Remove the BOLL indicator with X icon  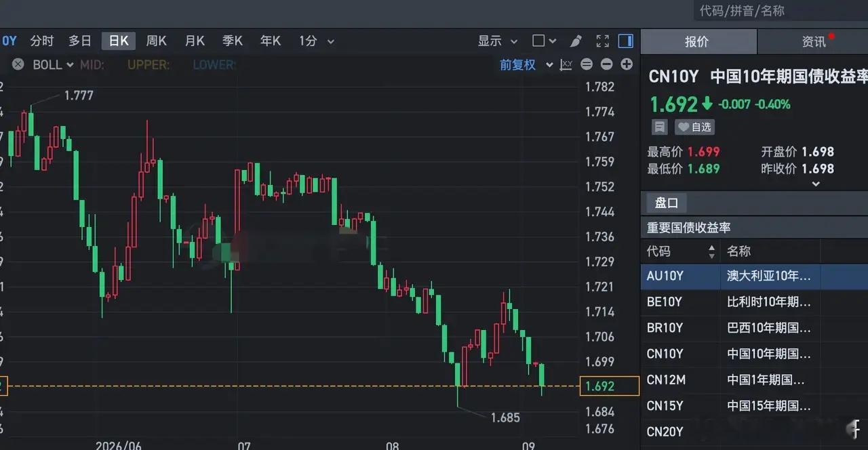pyautogui.click(x=18, y=64)
